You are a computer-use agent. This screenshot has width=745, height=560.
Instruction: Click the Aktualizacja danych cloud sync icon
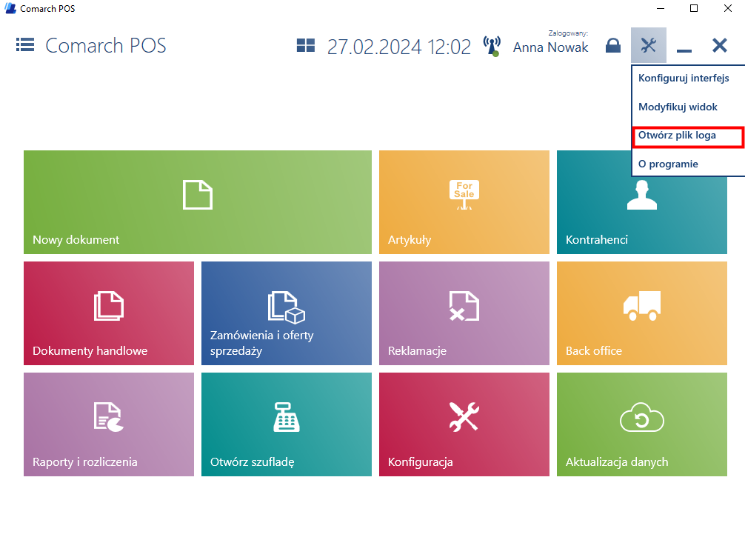[x=642, y=417]
